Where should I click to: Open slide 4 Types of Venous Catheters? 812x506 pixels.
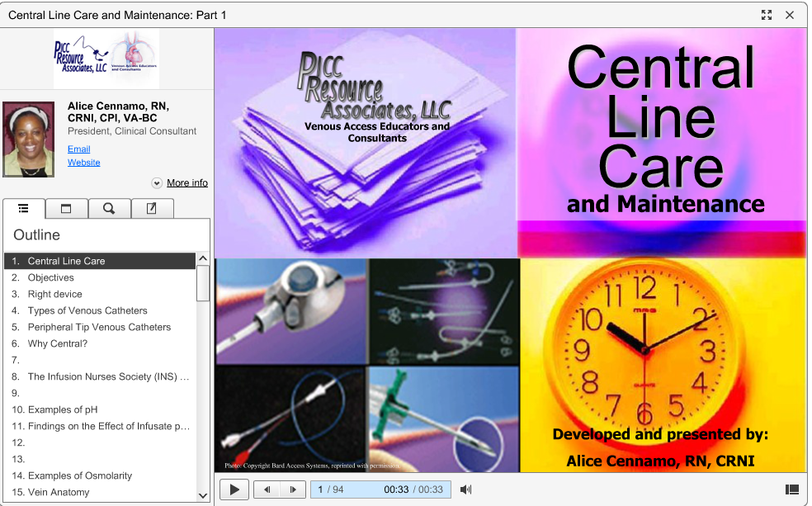pos(100,310)
